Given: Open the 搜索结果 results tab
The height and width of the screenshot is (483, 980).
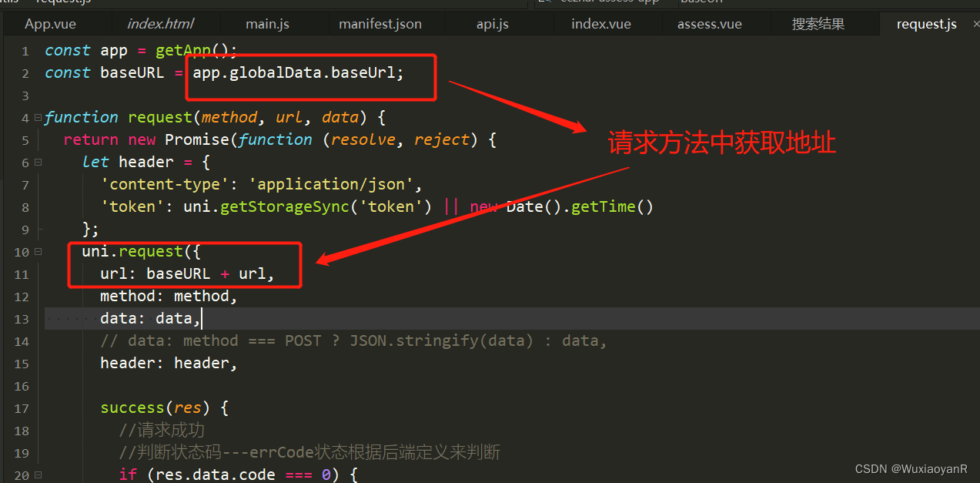Looking at the screenshot, I should 818,24.
